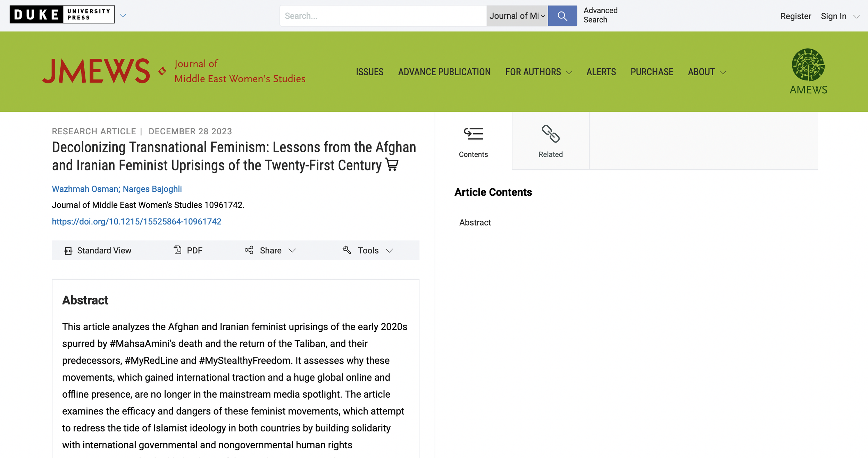This screenshot has height=458, width=868.
Task: Follow the article DOI link
Action: pos(136,222)
